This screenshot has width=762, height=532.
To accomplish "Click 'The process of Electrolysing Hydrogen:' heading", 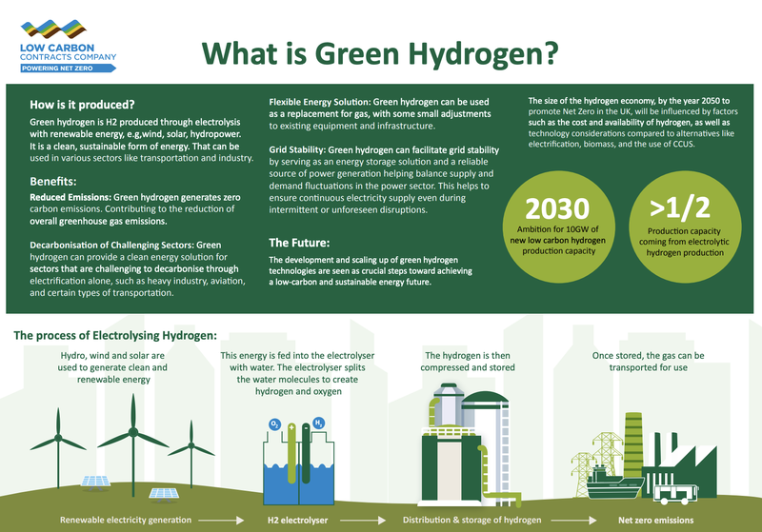I will (115, 335).
